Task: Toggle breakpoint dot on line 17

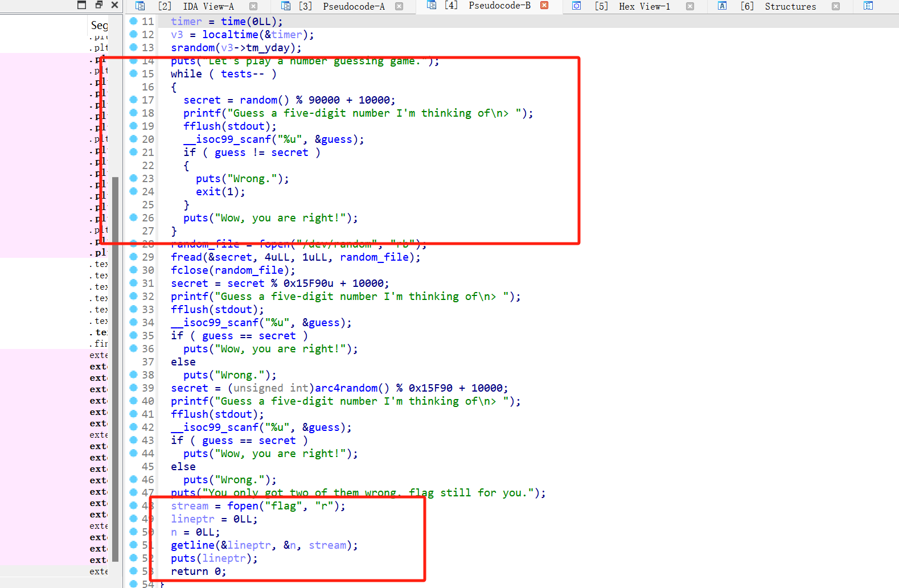Action: click(x=133, y=100)
